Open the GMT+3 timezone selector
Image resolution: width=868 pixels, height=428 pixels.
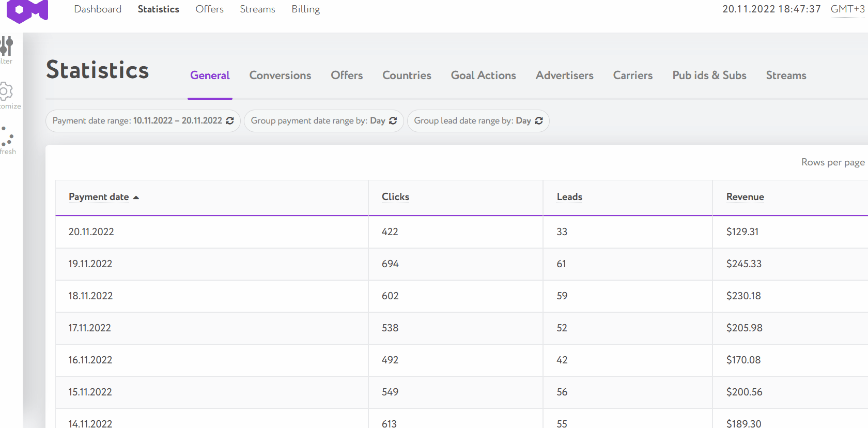point(847,9)
